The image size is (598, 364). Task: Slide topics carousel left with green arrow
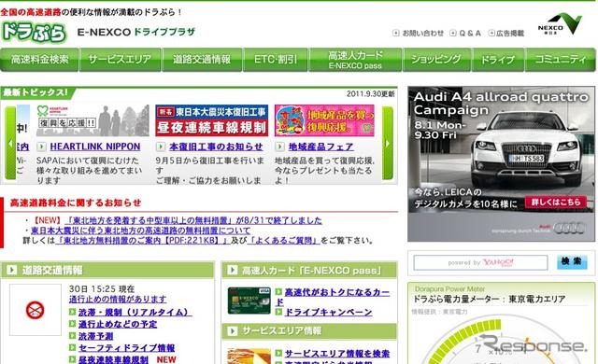point(10,143)
